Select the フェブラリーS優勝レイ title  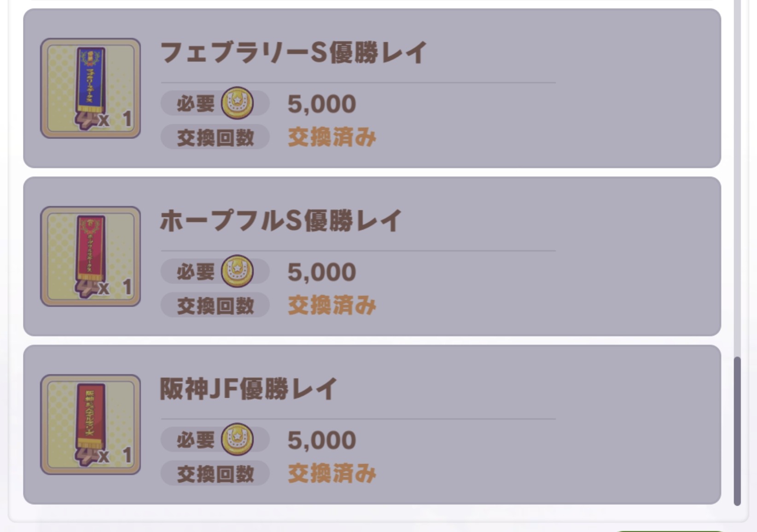[x=293, y=52]
